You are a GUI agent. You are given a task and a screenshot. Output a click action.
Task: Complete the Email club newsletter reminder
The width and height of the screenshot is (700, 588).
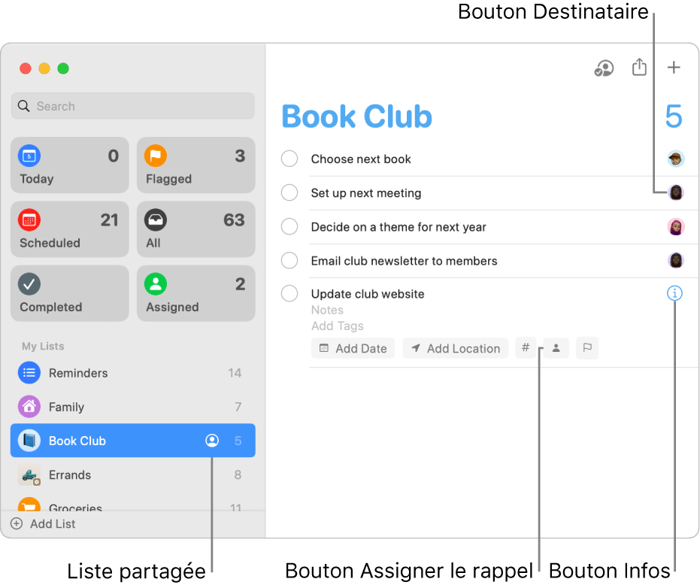(289, 261)
